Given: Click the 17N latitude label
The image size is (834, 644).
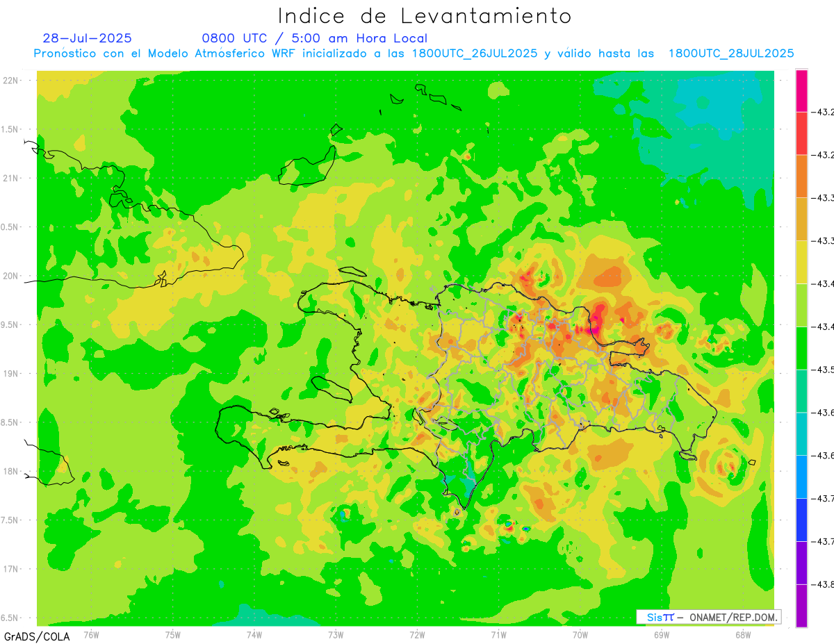Looking at the screenshot, I should (x=12, y=570).
